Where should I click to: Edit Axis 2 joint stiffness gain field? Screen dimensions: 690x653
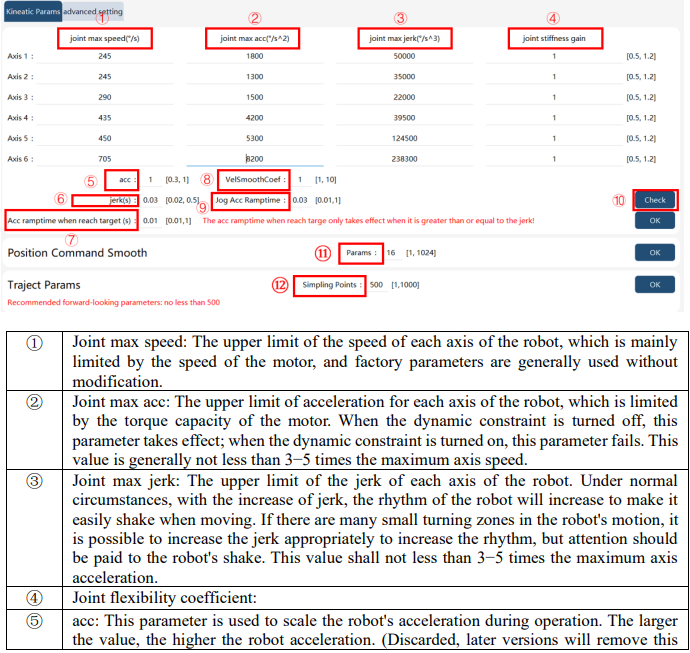tap(554, 77)
